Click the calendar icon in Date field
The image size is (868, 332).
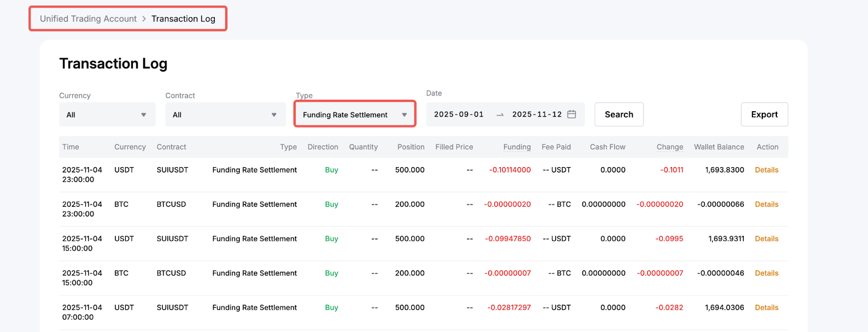(x=571, y=114)
